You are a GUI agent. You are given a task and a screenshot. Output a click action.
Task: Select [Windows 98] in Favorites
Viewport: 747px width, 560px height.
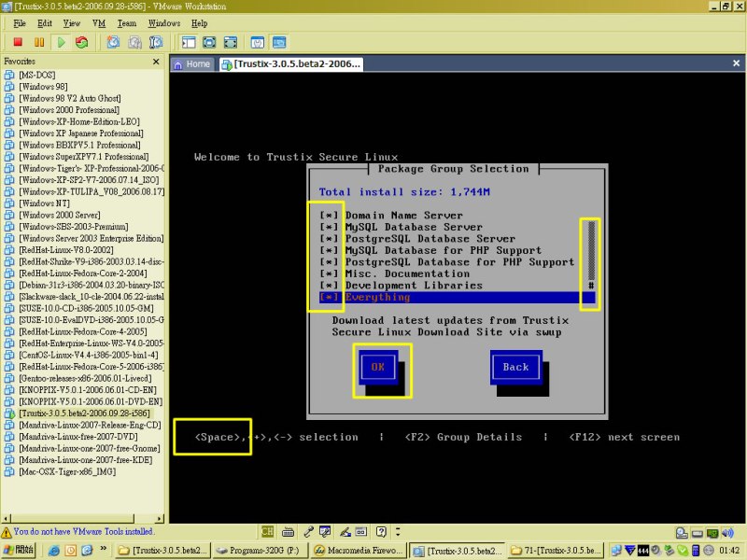(43, 87)
